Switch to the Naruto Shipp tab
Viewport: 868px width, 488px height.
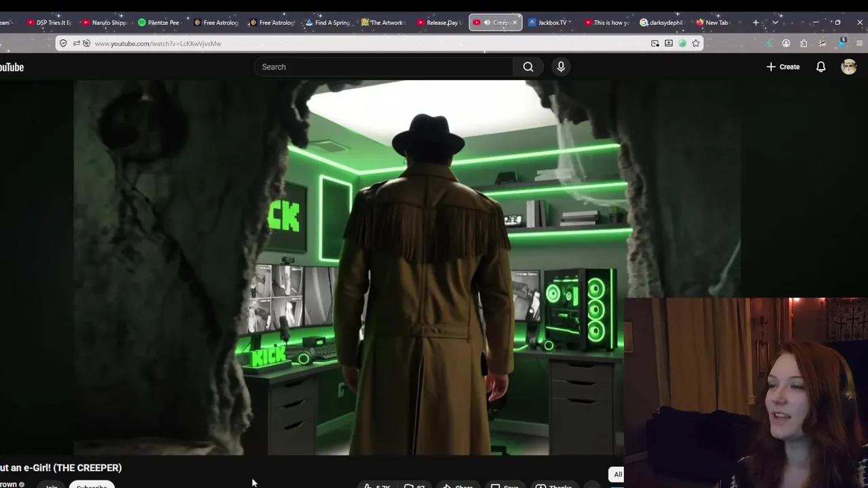coord(105,22)
